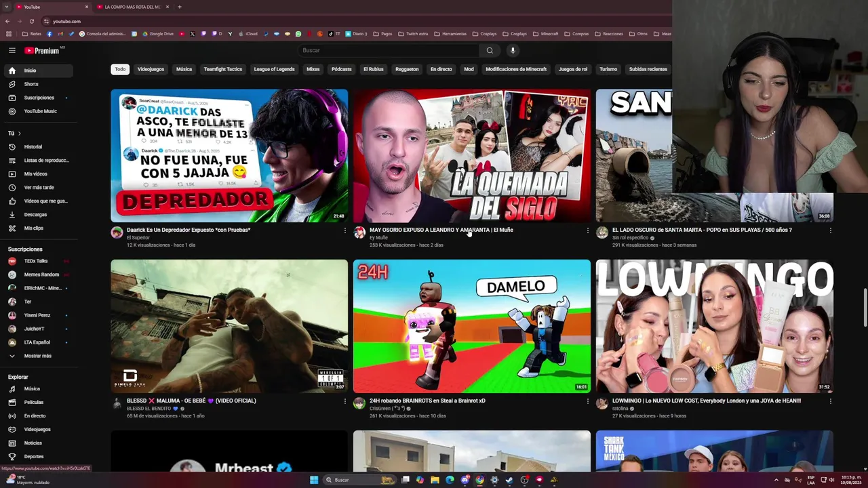The height and width of the screenshot is (488, 868).
Task: Open TEDx Talks subscription channel
Action: tap(38, 261)
